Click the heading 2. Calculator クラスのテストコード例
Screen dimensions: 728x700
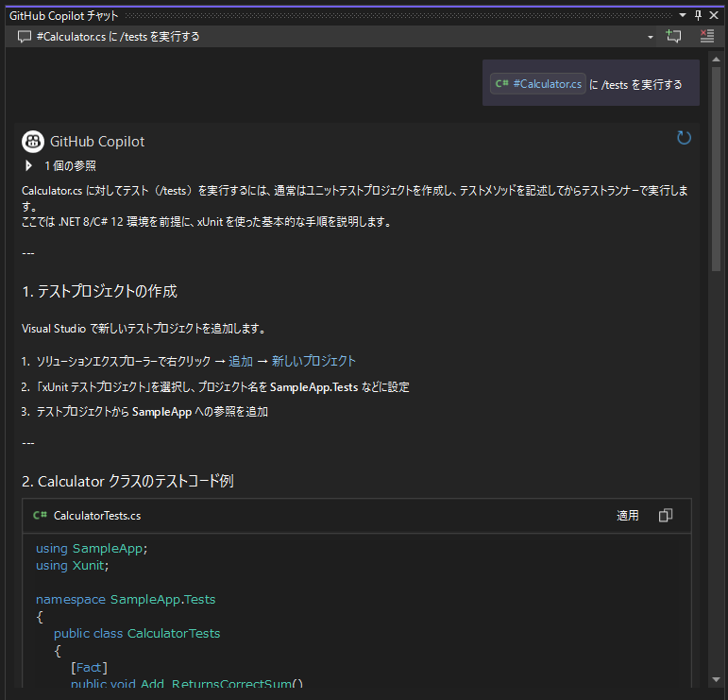(127, 481)
